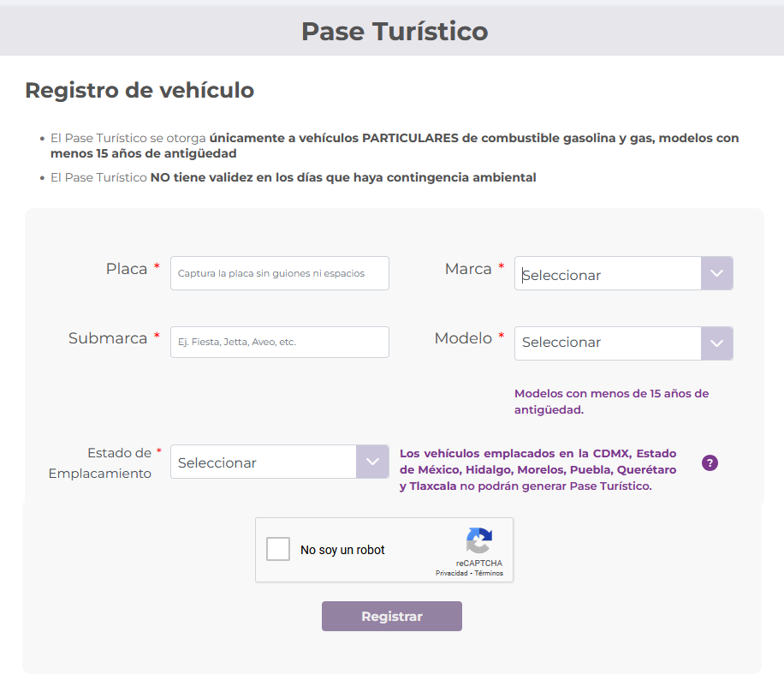Screen dimensions: 784x680
Task: Focus the Submarca input field
Action: coord(280,343)
